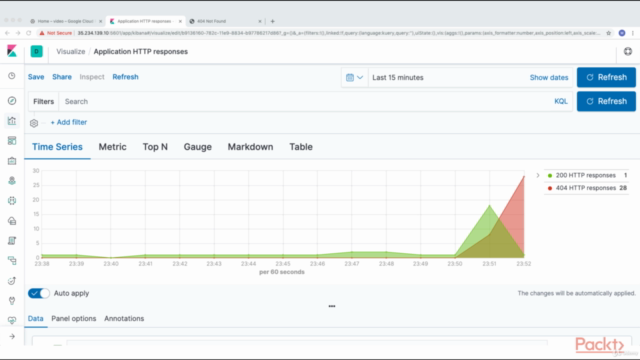This screenshot has width=640, height=360.
Task: Open Logs icon in sidebar
Action: tap(12, 241)
